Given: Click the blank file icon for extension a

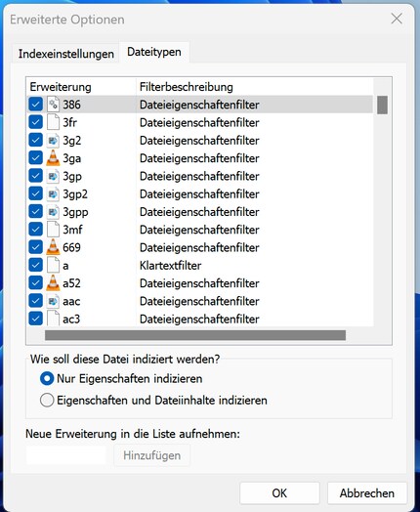Looking at the screenshot, I should click(x=53, y=265).
